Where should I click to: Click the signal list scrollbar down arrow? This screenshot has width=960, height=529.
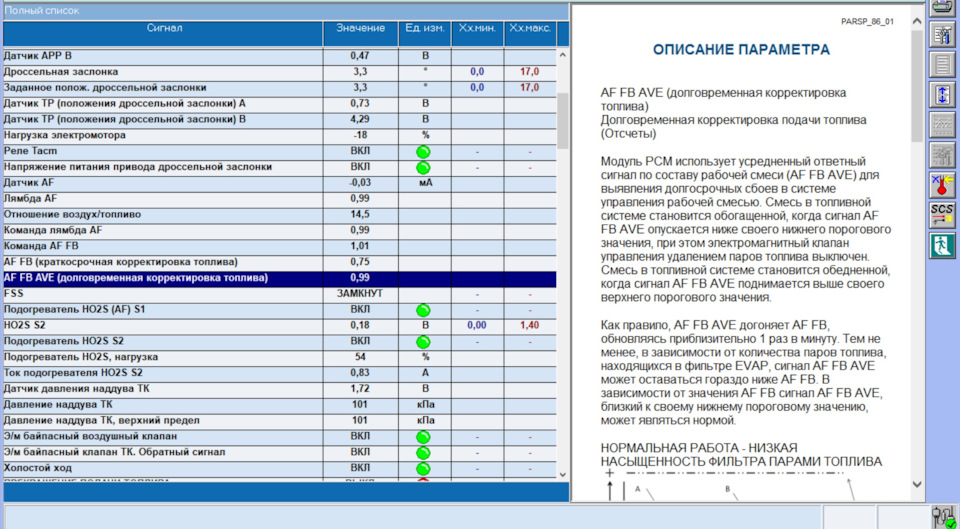click(563, 475)
